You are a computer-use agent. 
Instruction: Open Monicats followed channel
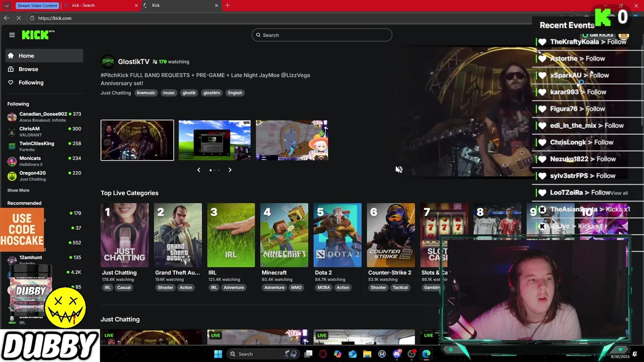point(44,161)
